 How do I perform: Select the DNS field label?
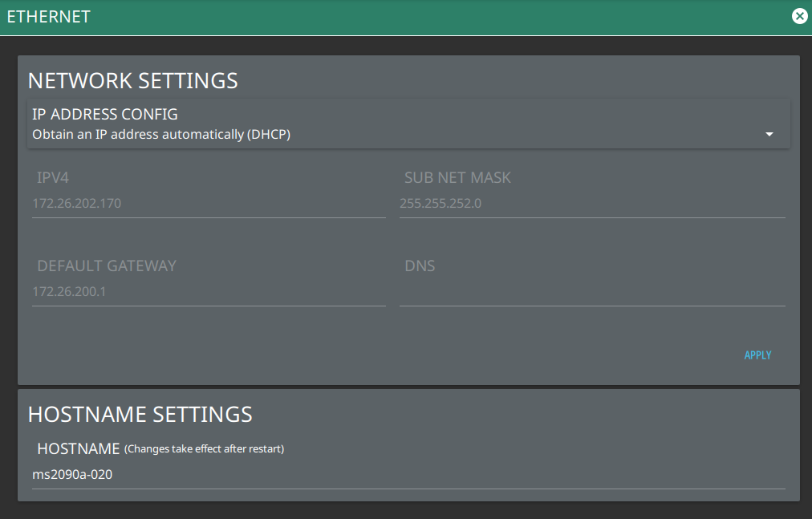coord(420,266)
